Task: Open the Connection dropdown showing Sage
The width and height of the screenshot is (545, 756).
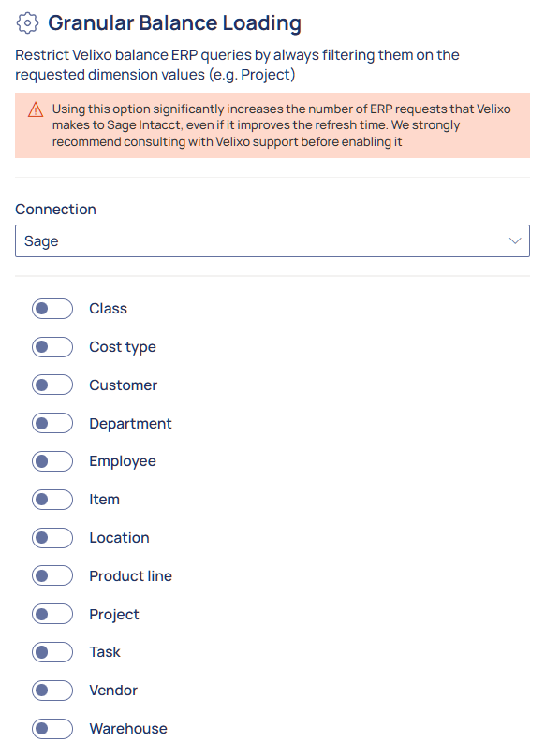Action: tap(272, 240)
